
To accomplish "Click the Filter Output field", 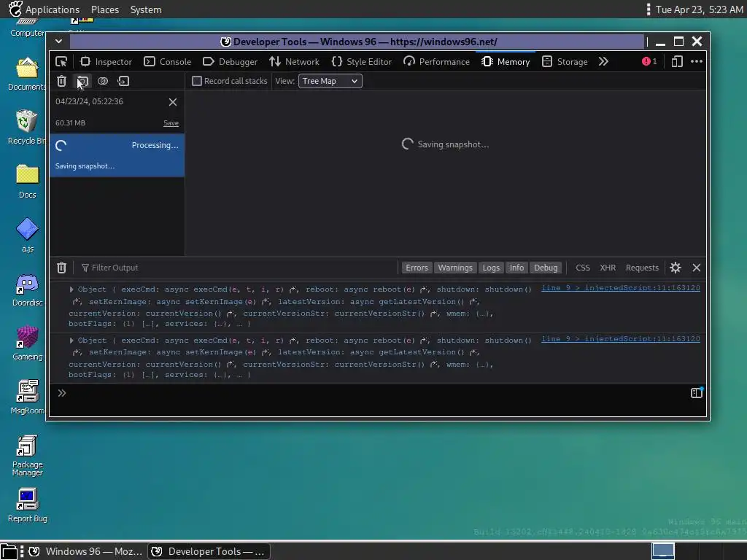I will point(239,268).
